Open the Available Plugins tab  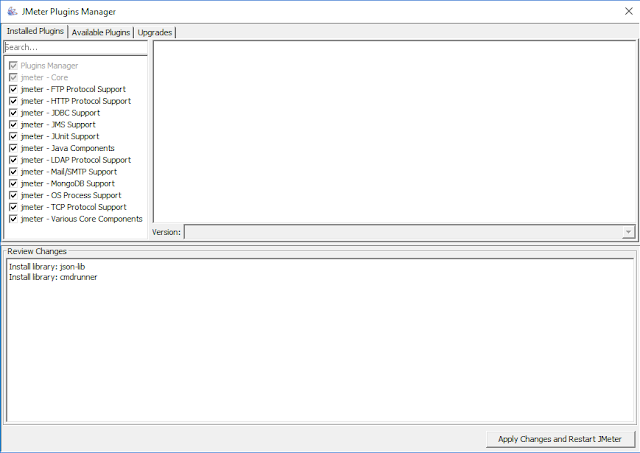101,33
